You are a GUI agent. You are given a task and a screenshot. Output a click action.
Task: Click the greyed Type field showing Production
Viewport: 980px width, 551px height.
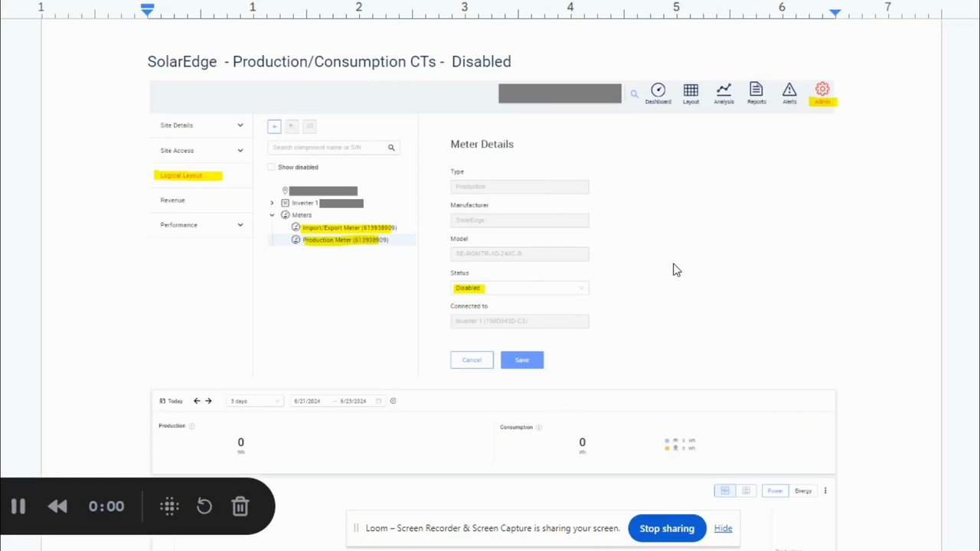[x=520, y=187]
